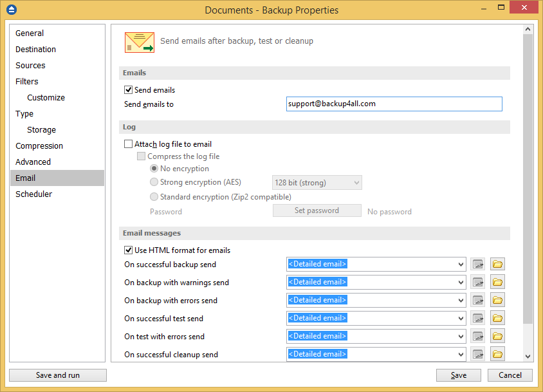Click the vertical scrollbar down arrow
Image resolution: width=543 pixels, height=392 pixels.
pos(528,356)
